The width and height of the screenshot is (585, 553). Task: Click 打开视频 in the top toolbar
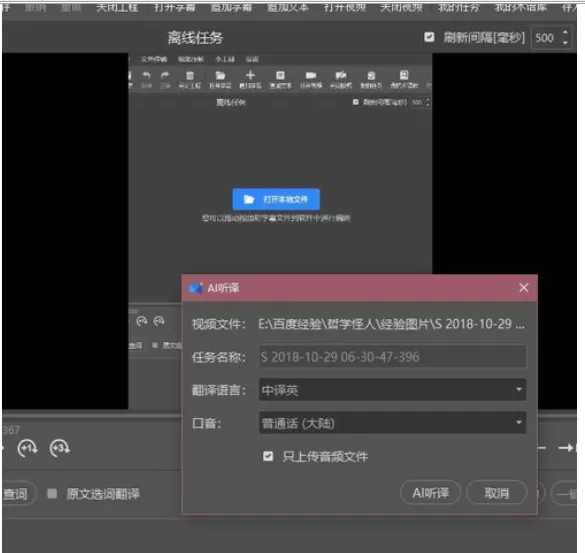click(345, 7)
